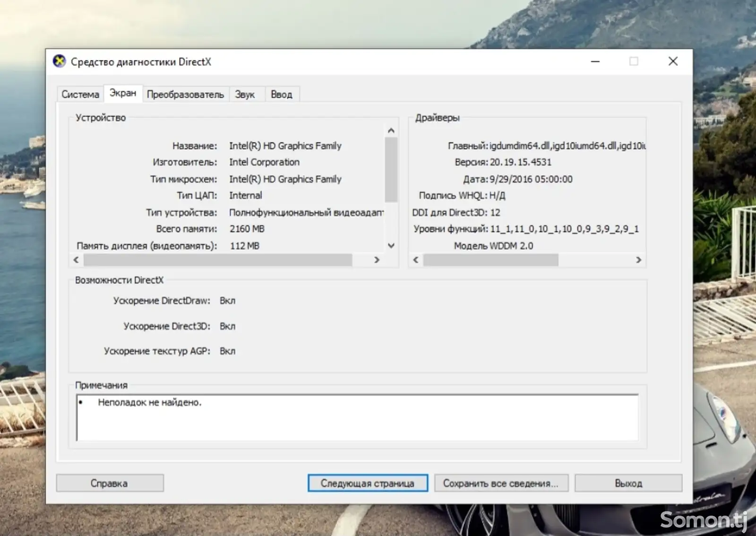Image resolution: width=756 pixels, height=536 pixels.
Task: Click the 'Название:' label
Action: 195,146
